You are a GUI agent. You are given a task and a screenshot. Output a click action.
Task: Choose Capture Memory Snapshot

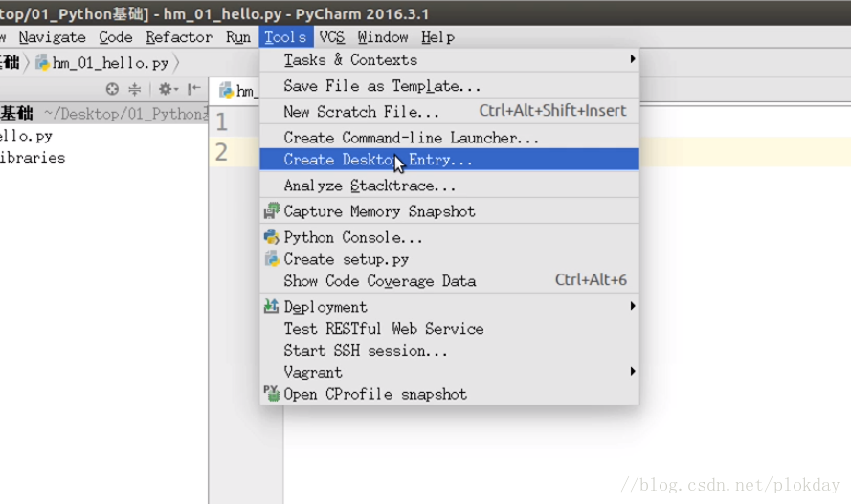[x=449, y=211]
